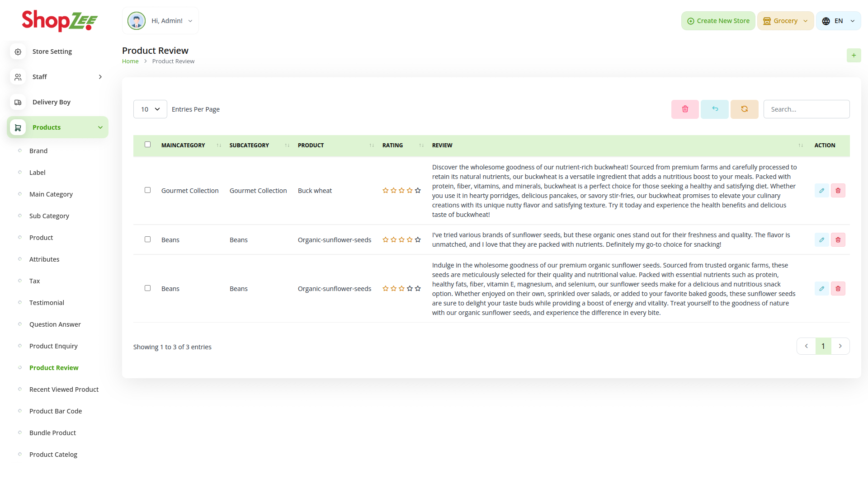Follow the Home breadcrumb link
The width and height of the screenshot is (868, 488).
(130, 61)
